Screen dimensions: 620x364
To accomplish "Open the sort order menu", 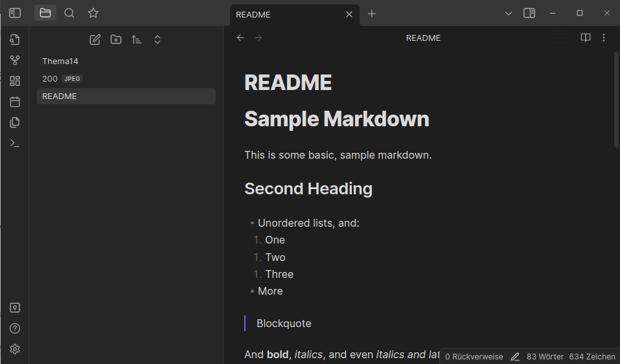I will pyautogui.click(x=137, y=40).
